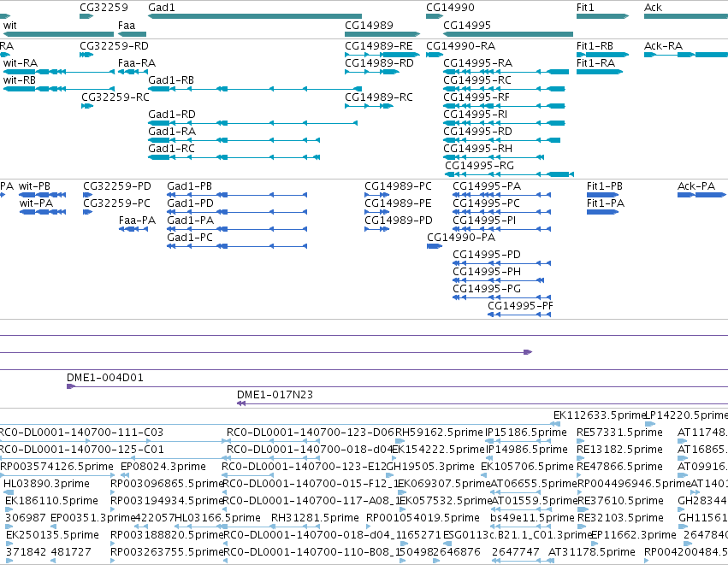Click transcript CG14995-RA
The width and height of the screenshot is (728, 565).
point(477,63)
